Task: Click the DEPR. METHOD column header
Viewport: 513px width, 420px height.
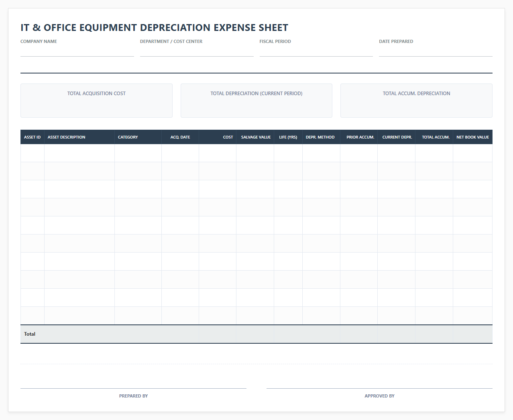Action: coord(322,137)
